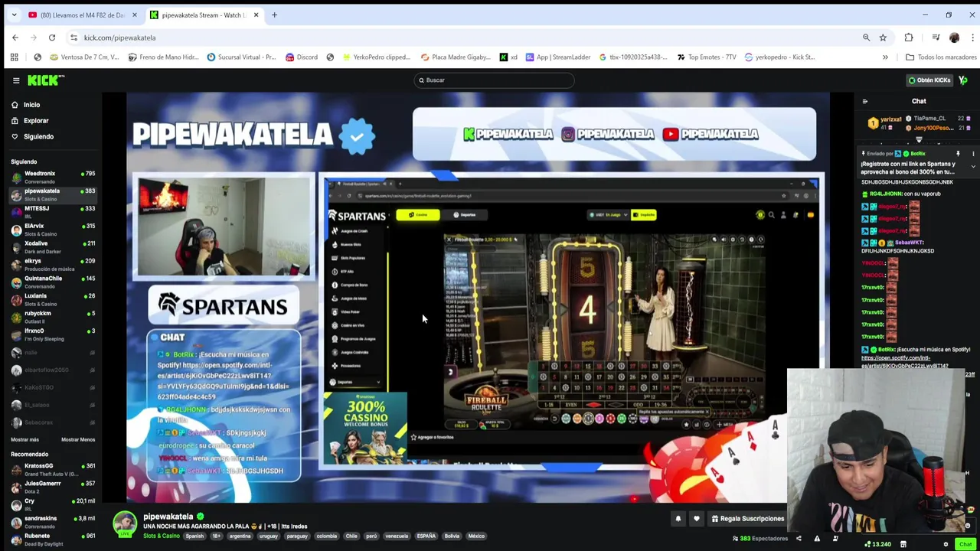Show more bookmarks with the double chevron
Screen dimensions: 980x551
[x=885, y=57]
